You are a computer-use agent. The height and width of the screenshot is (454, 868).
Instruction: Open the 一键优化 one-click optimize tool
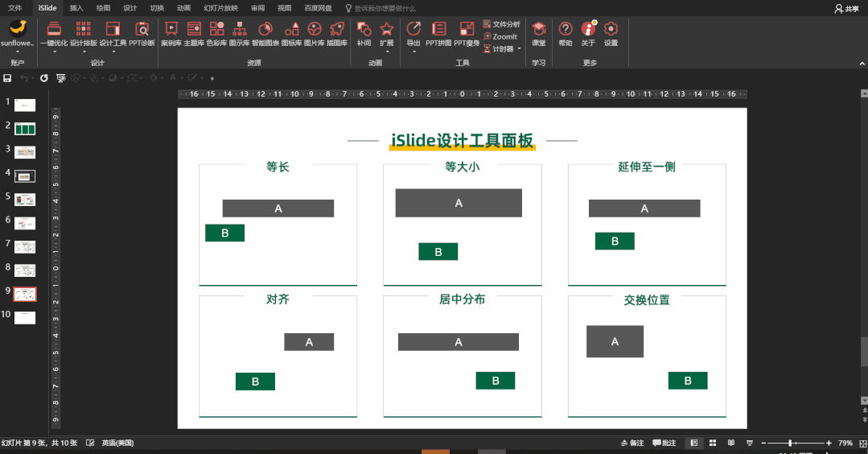point(54,34)
